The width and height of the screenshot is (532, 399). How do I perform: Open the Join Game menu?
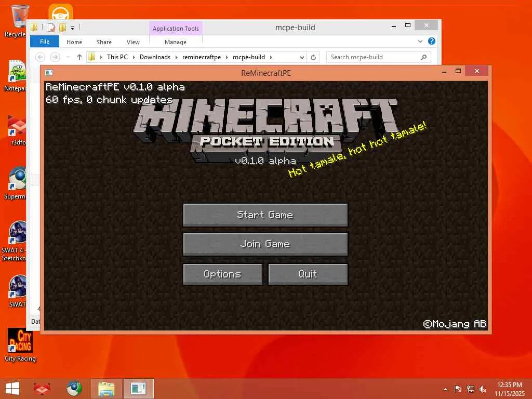click(265, 244)
